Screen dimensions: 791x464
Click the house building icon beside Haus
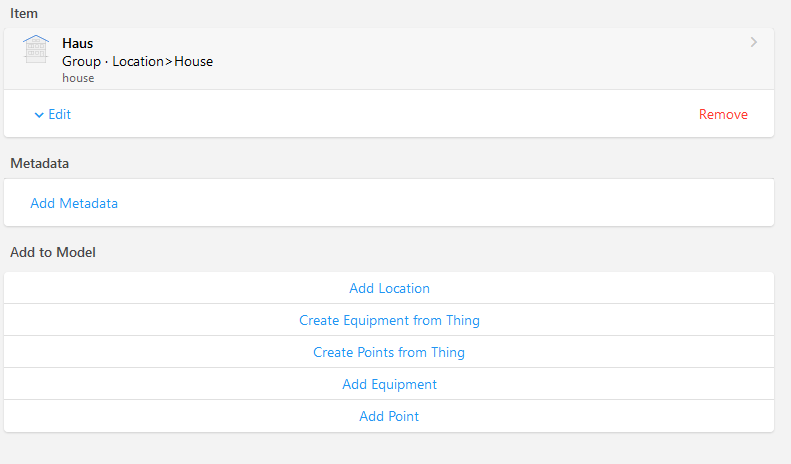[x=36, y=50]
